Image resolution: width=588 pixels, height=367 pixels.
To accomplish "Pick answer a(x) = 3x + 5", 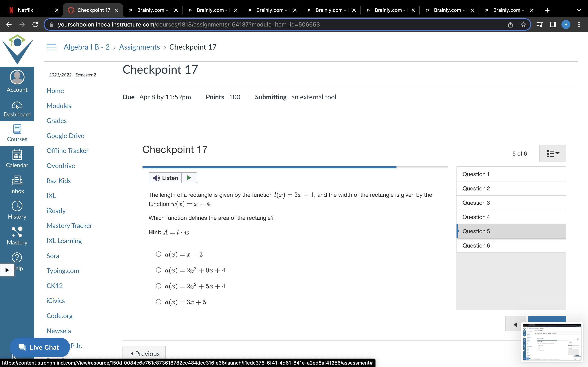I will [158, 302].
